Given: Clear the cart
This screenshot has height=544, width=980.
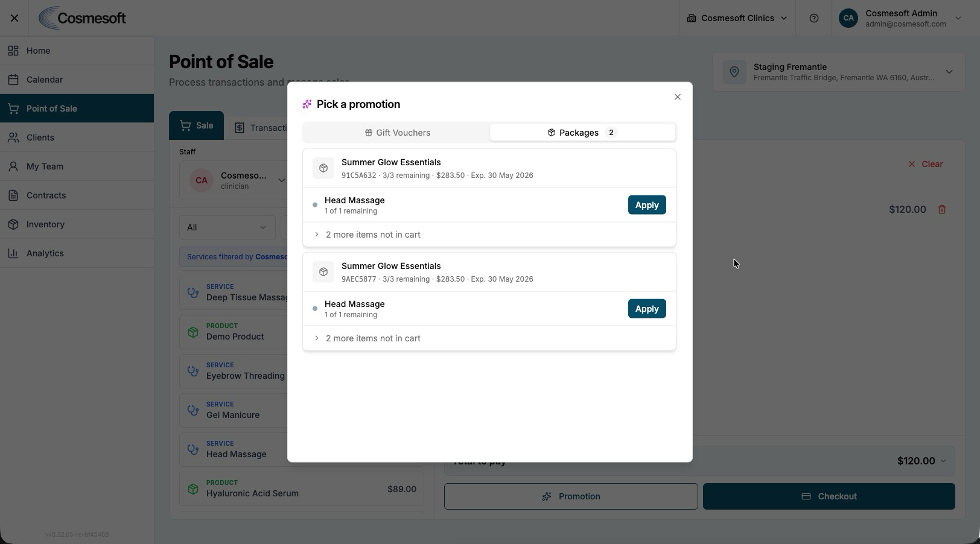Looking at the screenshot, I should [926, 164].
